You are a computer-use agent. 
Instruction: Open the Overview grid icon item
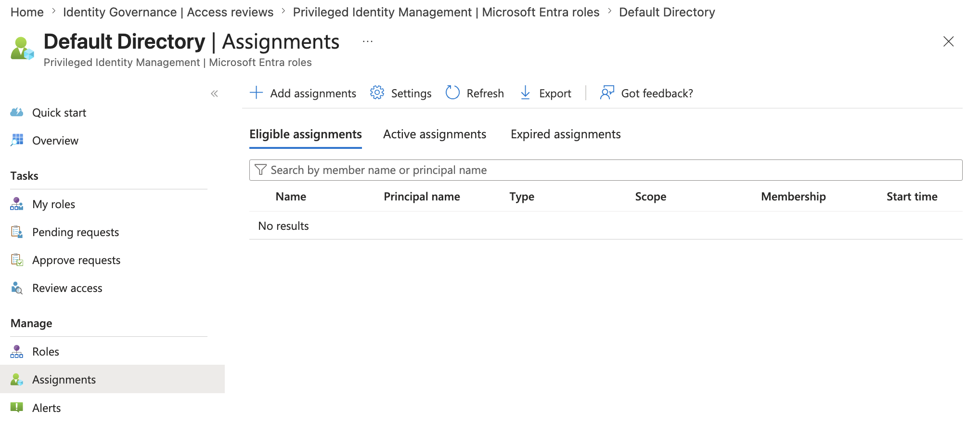point(17,140)
